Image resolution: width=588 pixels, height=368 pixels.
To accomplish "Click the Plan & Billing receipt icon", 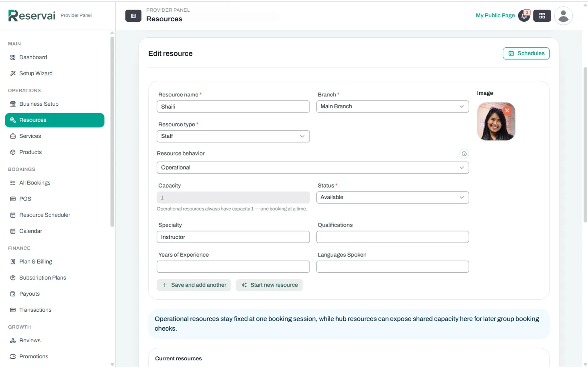I will (13, 262).
